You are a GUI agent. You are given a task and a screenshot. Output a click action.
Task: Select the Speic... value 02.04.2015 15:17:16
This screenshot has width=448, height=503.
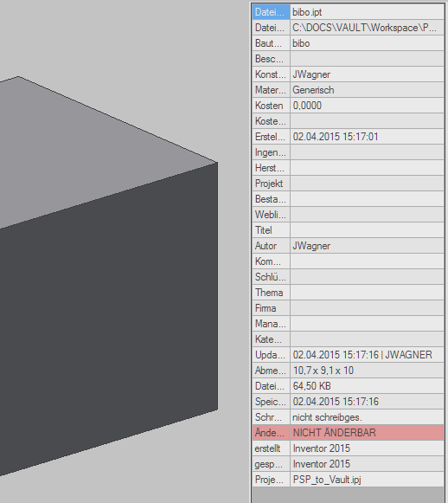click(367, 402)
